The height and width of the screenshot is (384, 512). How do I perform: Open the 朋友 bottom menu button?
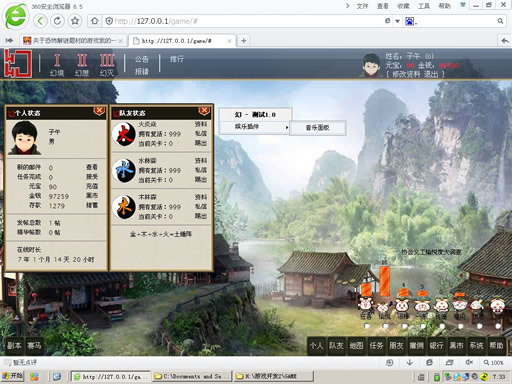(396, 346)
